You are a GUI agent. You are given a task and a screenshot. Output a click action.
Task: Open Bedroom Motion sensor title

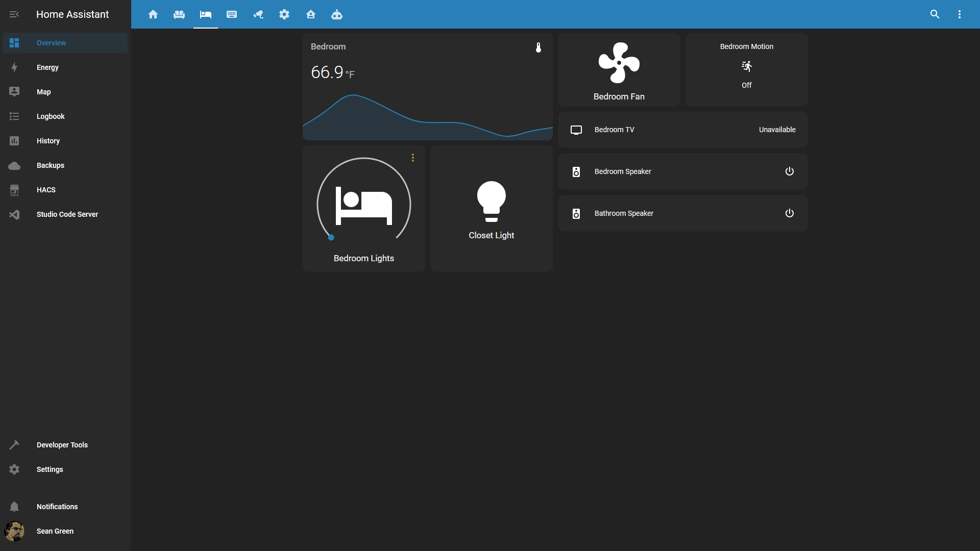point(747,46)
